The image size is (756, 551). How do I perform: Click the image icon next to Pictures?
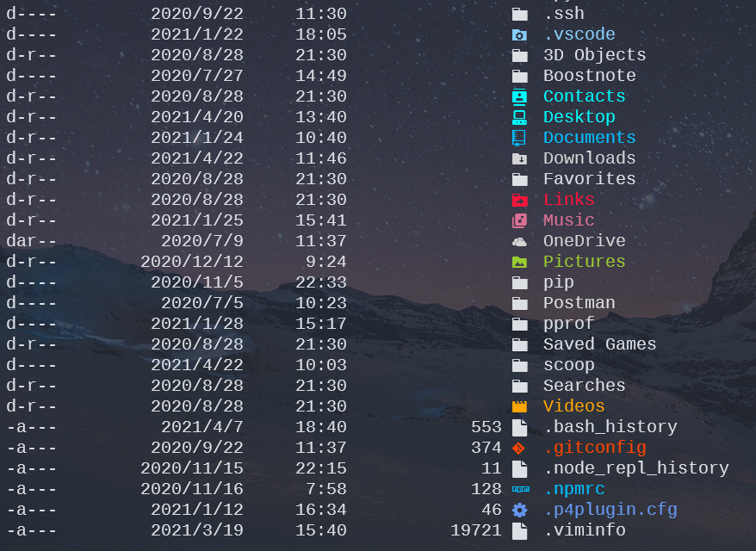coord(520,262)
